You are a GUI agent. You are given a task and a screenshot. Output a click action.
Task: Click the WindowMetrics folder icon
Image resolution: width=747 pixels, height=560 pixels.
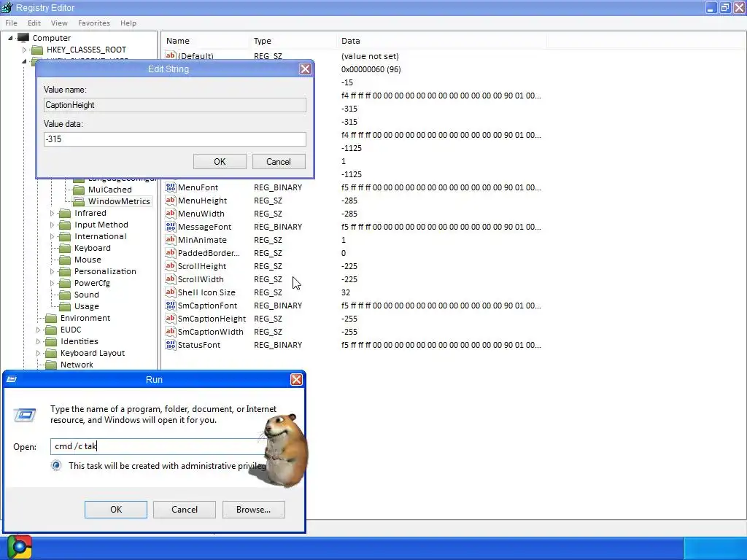[x=79, y=201]
